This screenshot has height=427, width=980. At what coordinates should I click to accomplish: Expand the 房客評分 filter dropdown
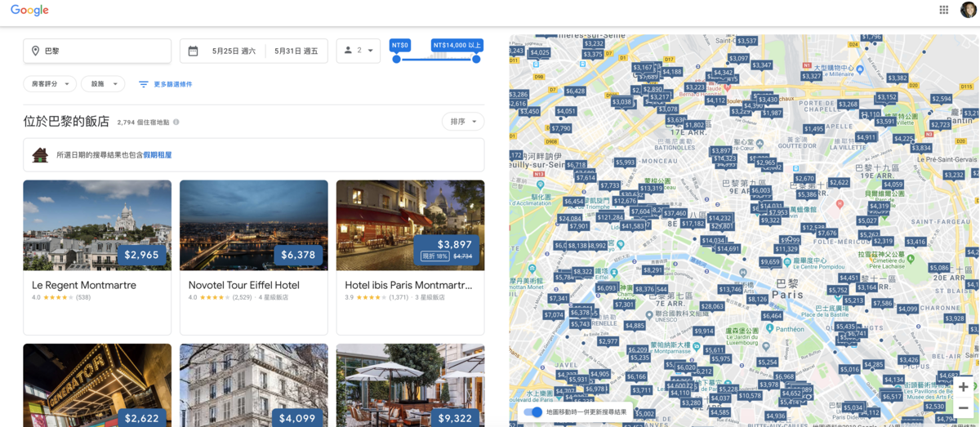[50, 84]
